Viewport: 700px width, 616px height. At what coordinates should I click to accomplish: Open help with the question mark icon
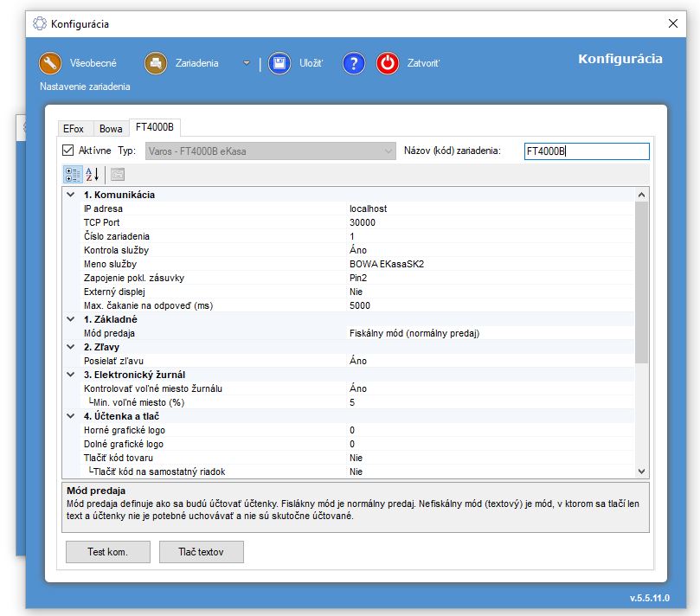(353, 63)
